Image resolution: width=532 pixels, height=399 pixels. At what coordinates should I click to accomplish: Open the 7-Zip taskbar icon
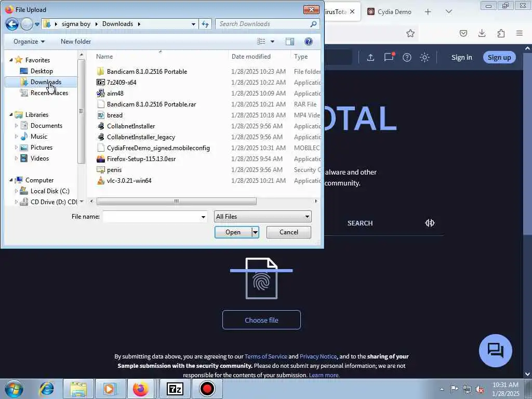[x=176, y=389]
